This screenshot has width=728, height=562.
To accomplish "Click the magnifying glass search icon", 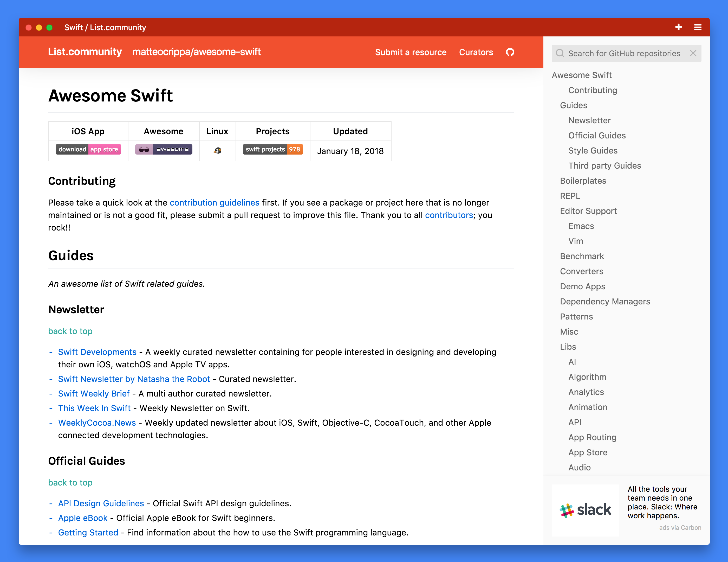I will coord(560,53).
